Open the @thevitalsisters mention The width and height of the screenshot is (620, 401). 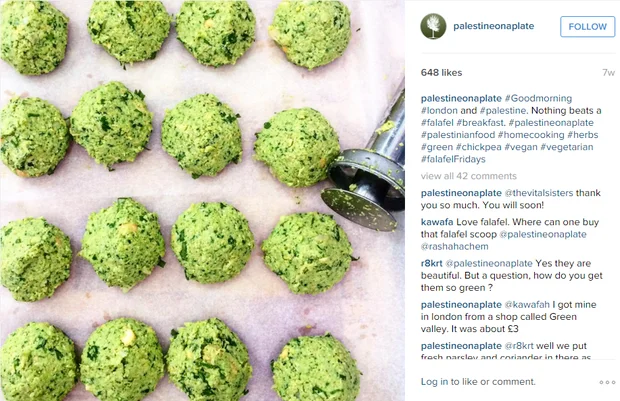point(539,193)
